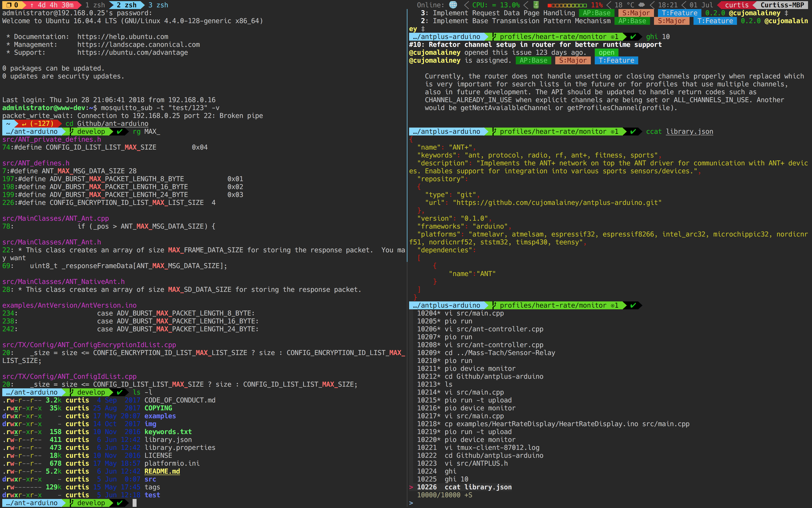Viewport: 812px width, 508px height.
Task: Click git branch icon before 'develop' at bottom
Action: tap(72, 503)
